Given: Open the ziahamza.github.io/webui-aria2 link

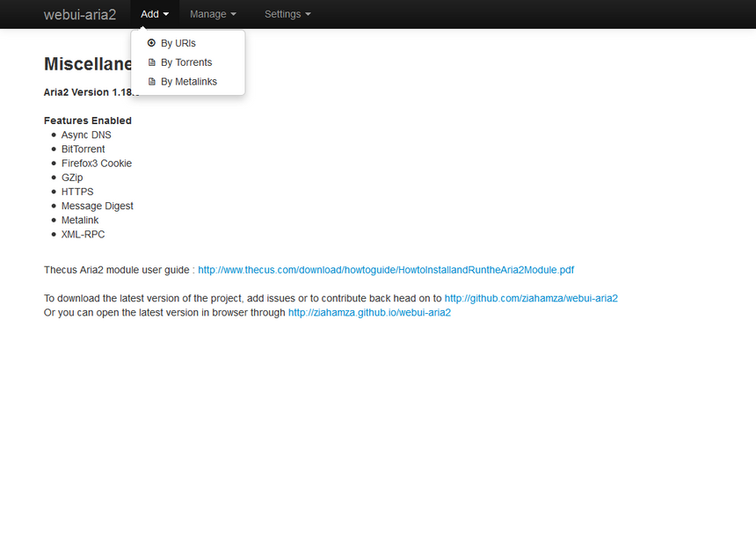Looking at the screenshot, I should (x=369, y=312).
